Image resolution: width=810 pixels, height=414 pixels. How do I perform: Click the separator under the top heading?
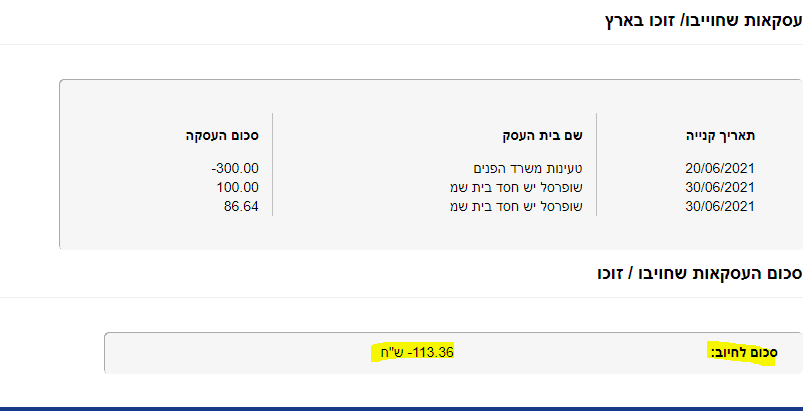[x=401, y=44]
